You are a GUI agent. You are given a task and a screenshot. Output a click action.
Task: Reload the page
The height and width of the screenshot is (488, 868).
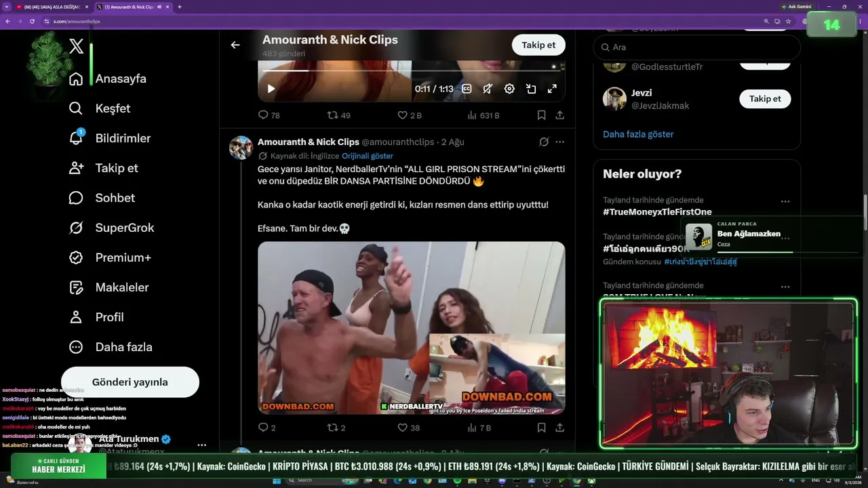(32, 21)
